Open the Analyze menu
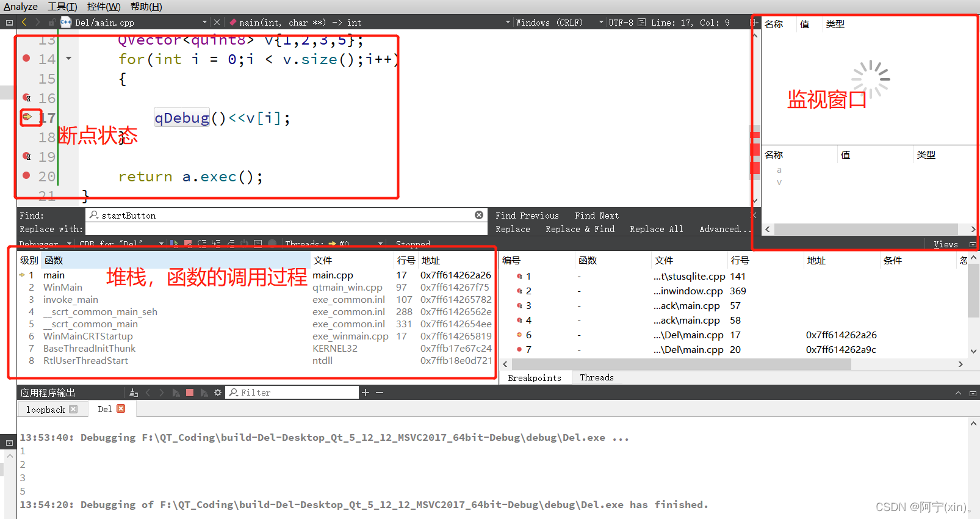Image resolution: width=980 pixels, height=519 pixels. (x=21, y=7)
